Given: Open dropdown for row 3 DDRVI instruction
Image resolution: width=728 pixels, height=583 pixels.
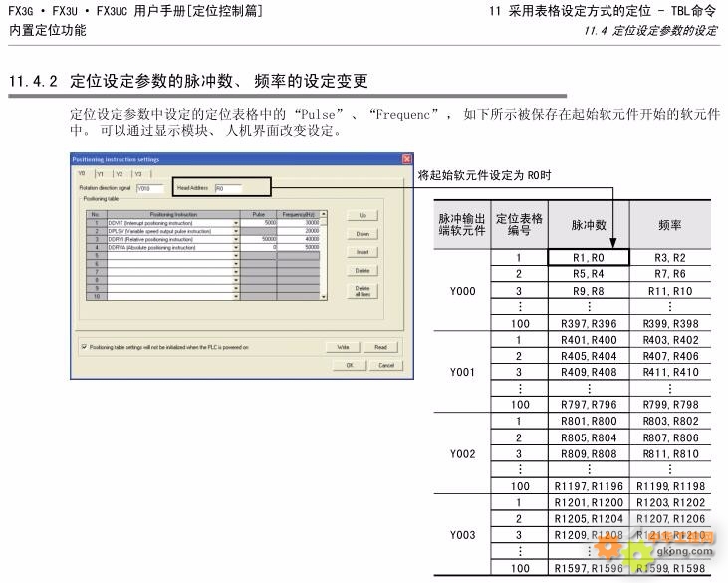Looking at the screenshot, I should coord(236,240).
